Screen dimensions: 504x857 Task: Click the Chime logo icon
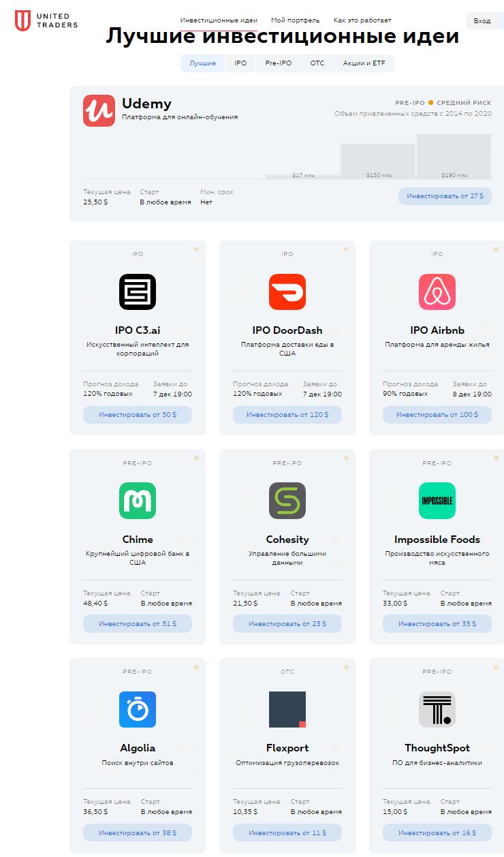pyautogui.click(x=138, y=501)
